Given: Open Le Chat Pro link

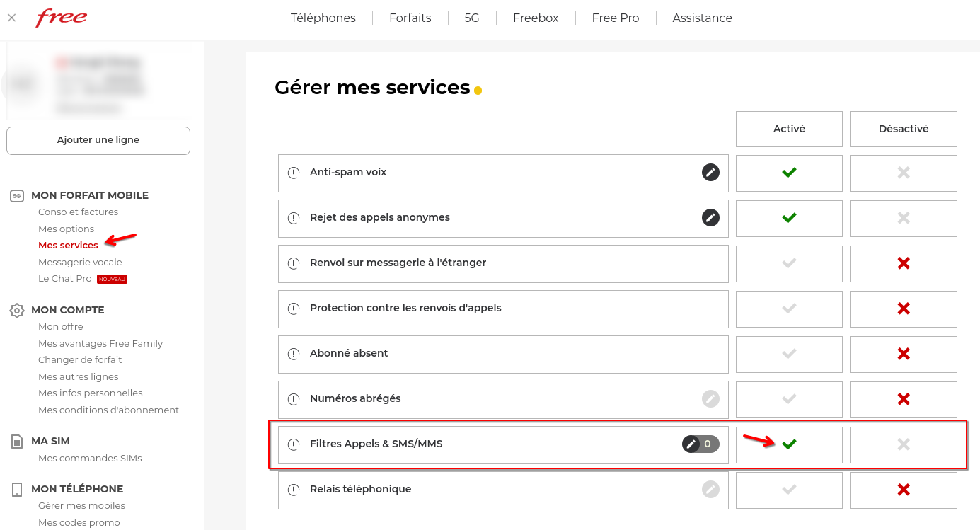Looking at the screenshot, I should [65, 279].
